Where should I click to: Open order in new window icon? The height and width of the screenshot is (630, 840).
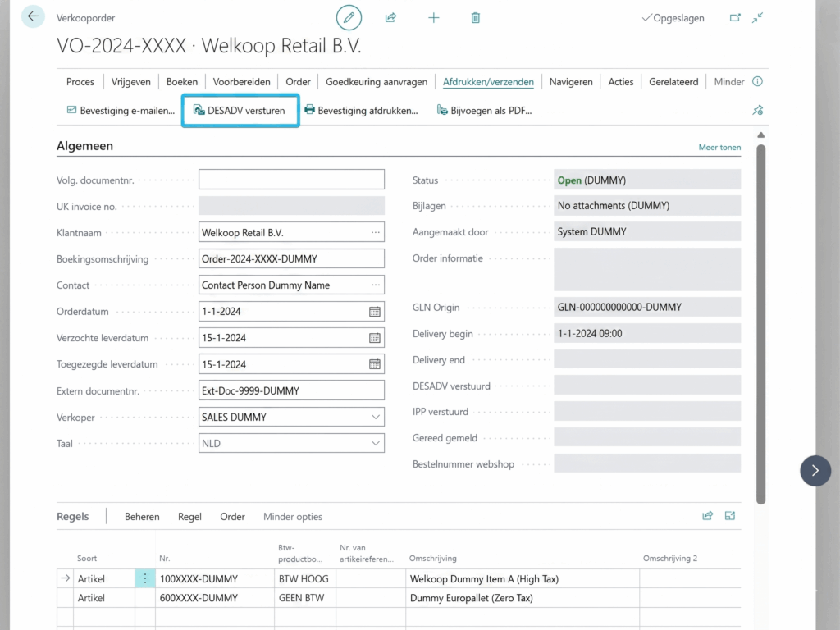click(x=735, y=17)
